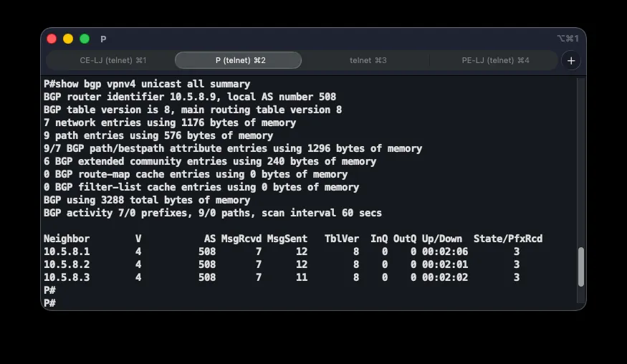The height and width of the screenshot is (364, 627).
Task: Maximize the window with green button
Action: point(85,39)
